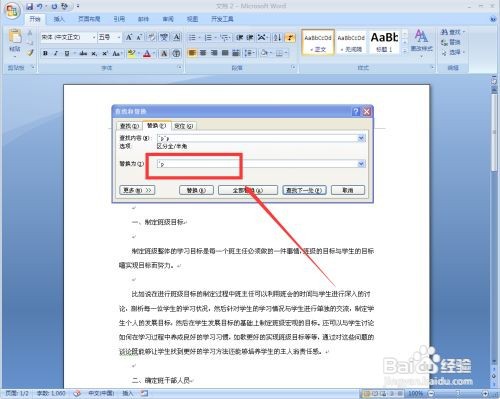Screen dimensions: 500x399
Task: Open borders dropdown
Action: click(281, 53)
